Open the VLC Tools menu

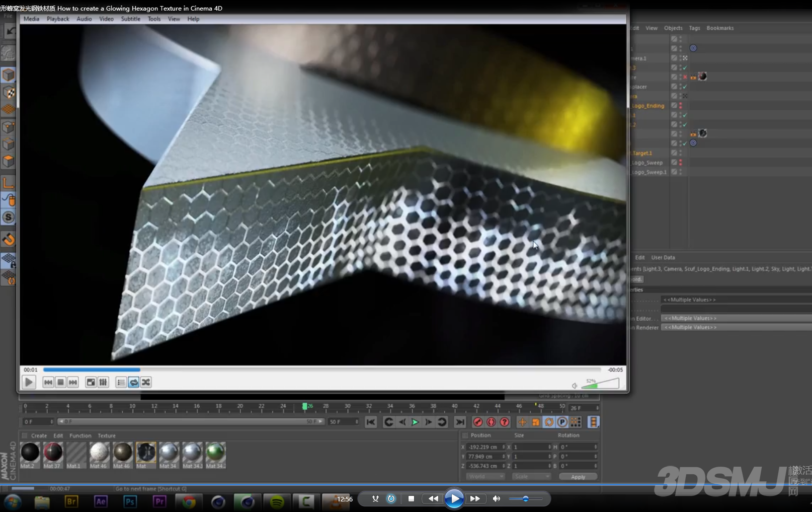click(x=154, y=19)
